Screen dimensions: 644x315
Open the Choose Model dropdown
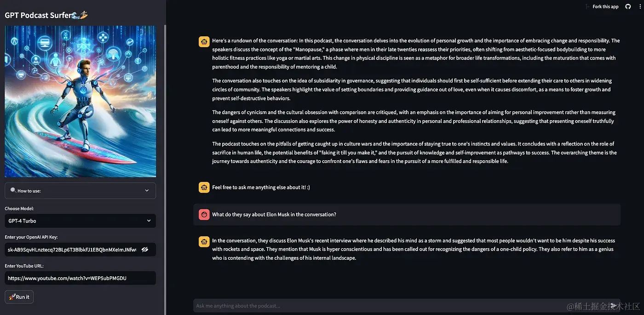click(x=80, y=221)
